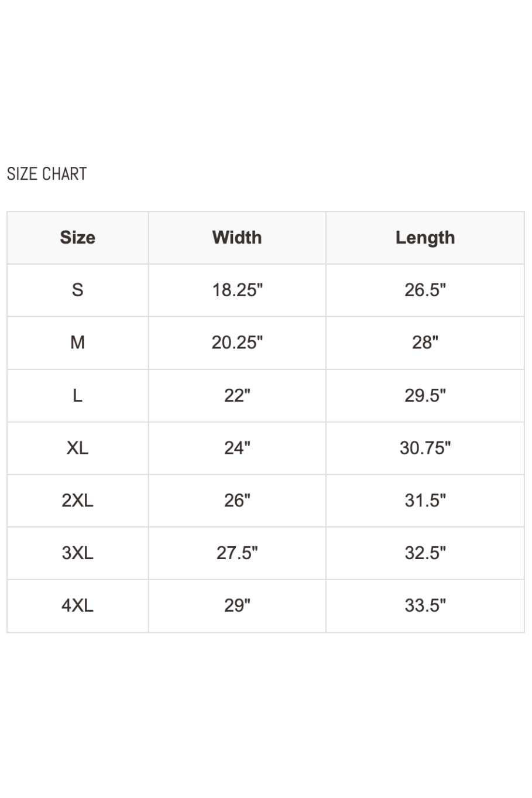
Task: Select the L size cell
Action: pos(77,395)
